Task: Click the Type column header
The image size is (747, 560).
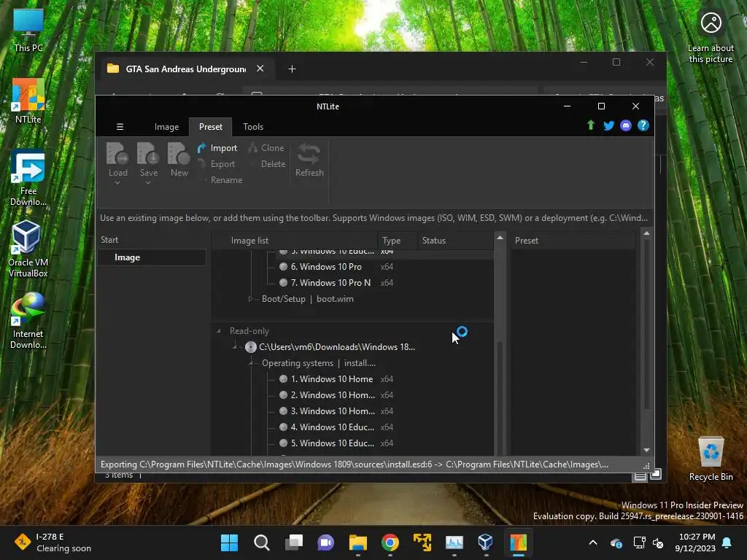Action: [x=398, y=241]
